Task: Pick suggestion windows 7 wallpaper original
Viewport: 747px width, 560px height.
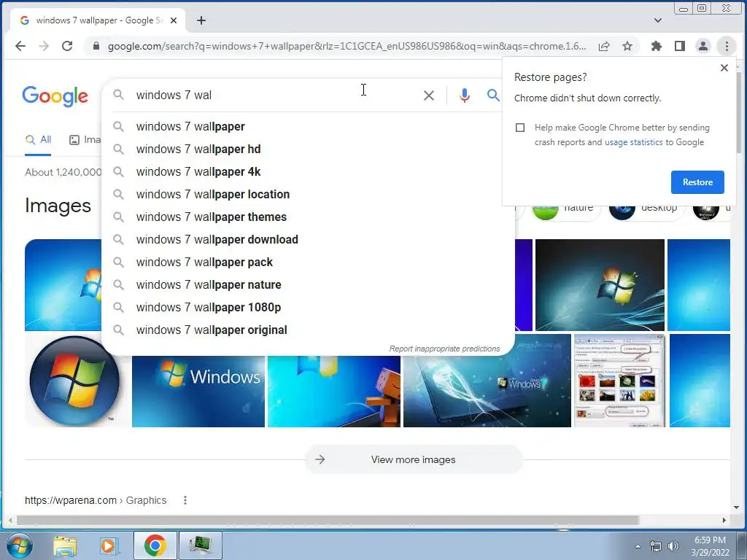Action: point(308,330)
